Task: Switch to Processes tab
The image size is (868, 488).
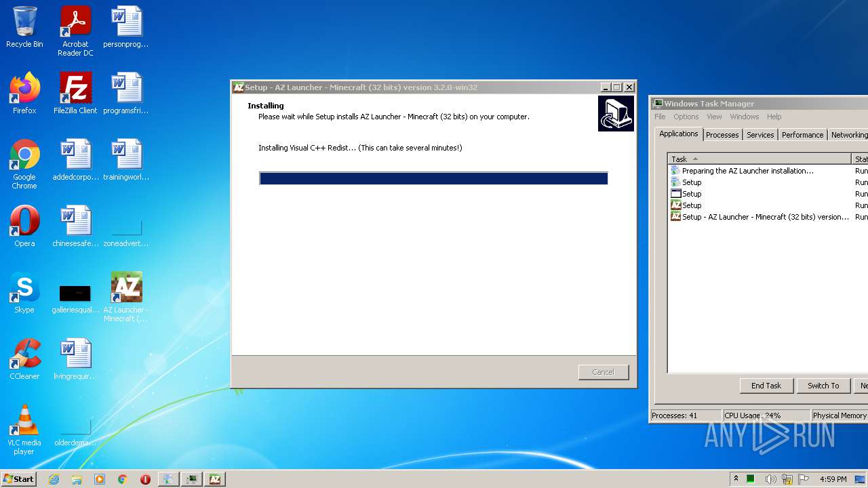Action: pyautogui.click(x=722, y=135)
